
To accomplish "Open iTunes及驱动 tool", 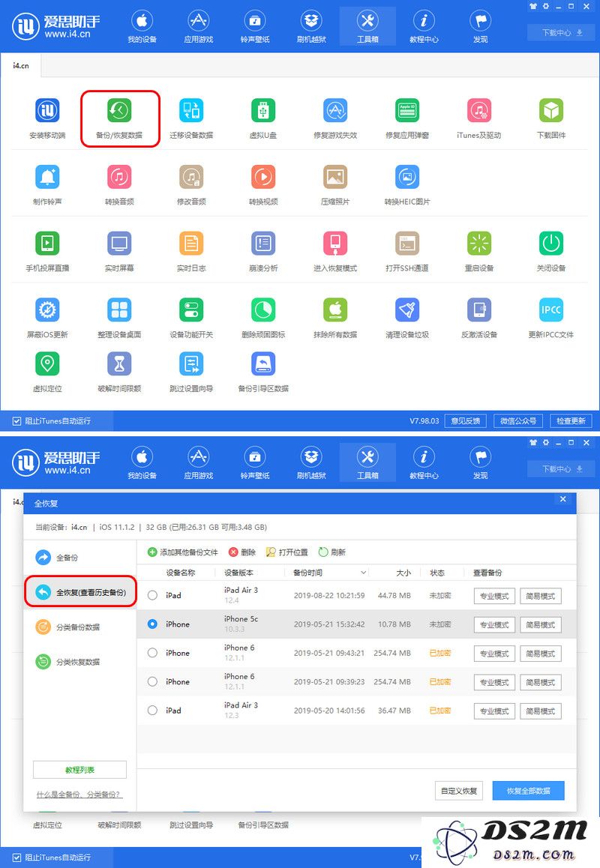I will click(479, 111).
